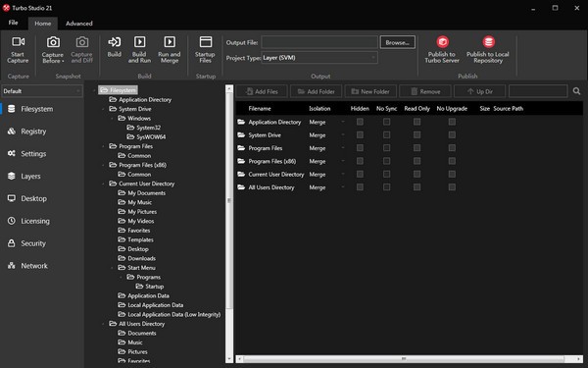Open the File menu

click(13, 23)
